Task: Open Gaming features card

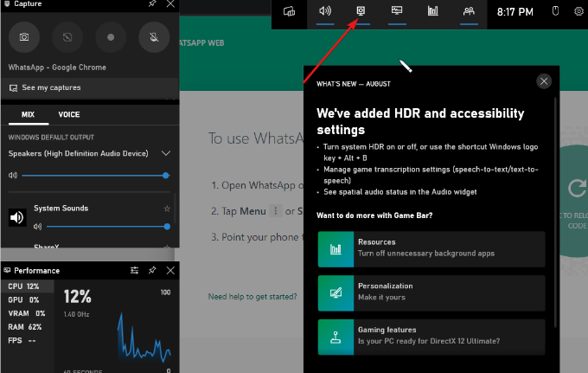Action: pos(431,337)
